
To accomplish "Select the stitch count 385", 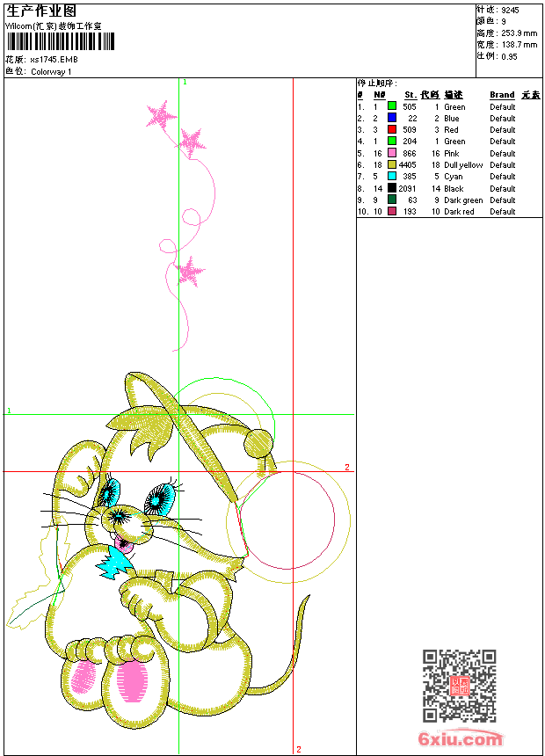I will [410, 177].
